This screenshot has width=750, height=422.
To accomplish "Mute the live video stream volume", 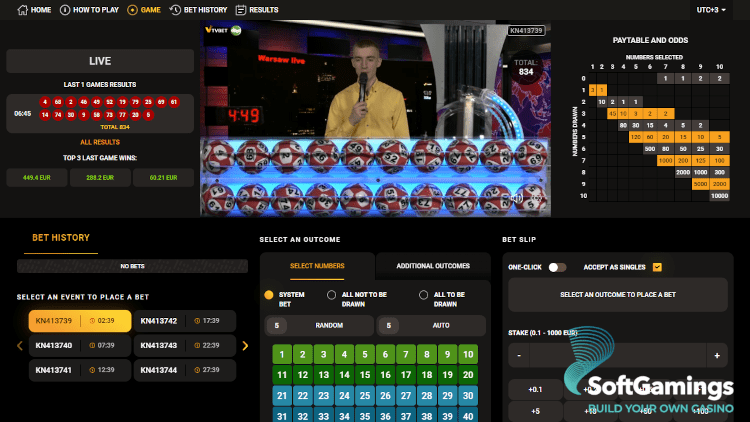I will pos(517,197).
